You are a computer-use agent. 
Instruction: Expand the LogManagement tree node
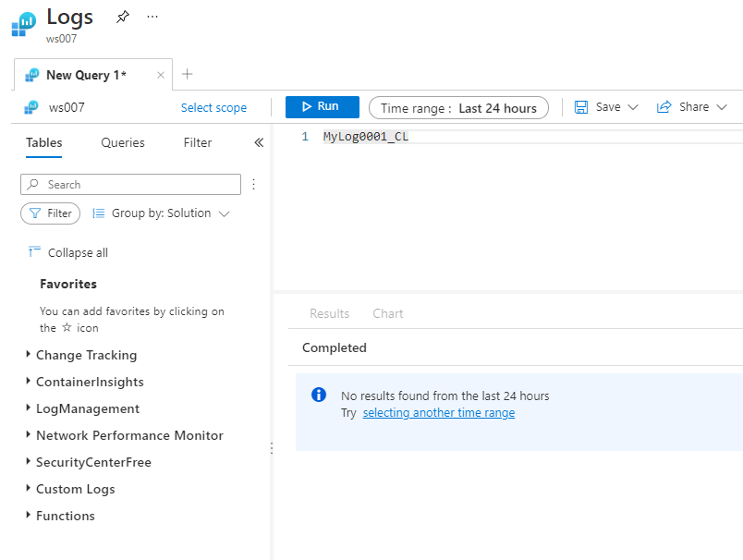[27, 408]
